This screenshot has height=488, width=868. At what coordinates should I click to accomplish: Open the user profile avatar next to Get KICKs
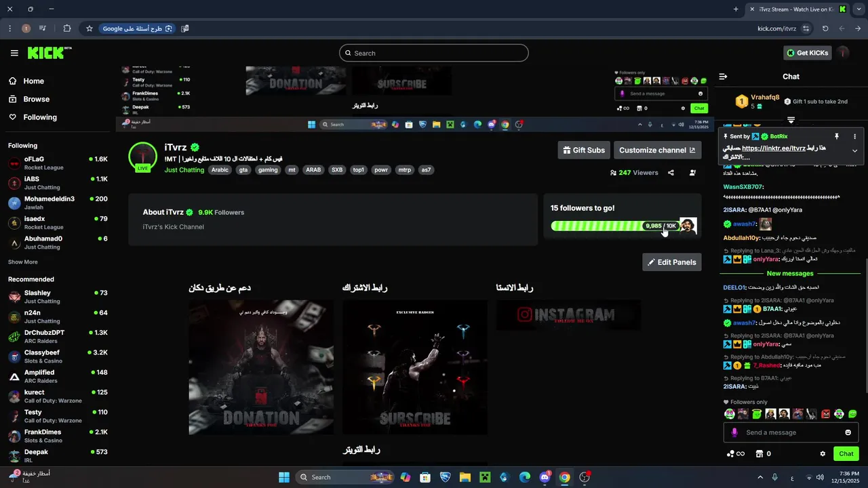(x=843, y=53)
